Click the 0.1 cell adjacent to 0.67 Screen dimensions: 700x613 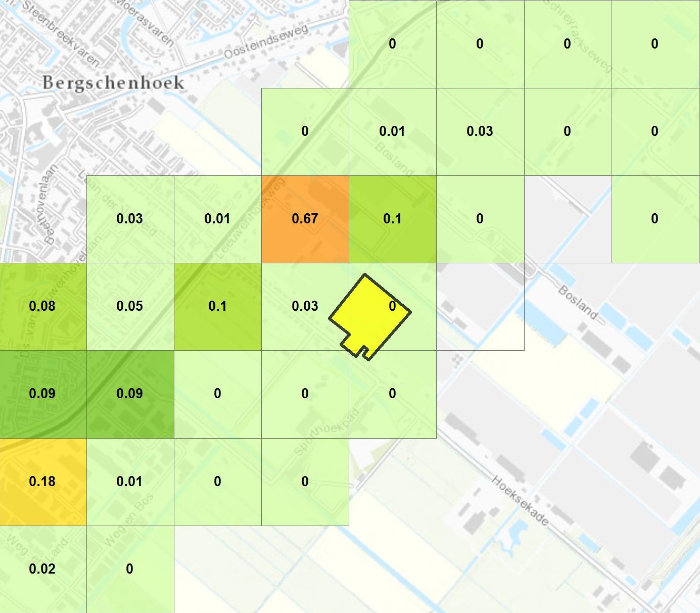[x=392, y=219]
